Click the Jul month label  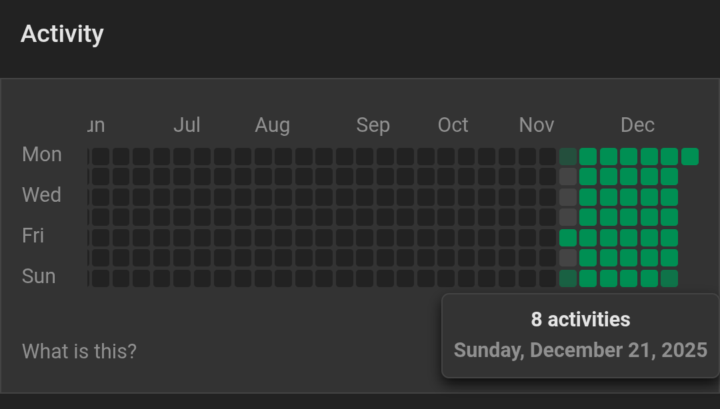(x=187, y=125)
